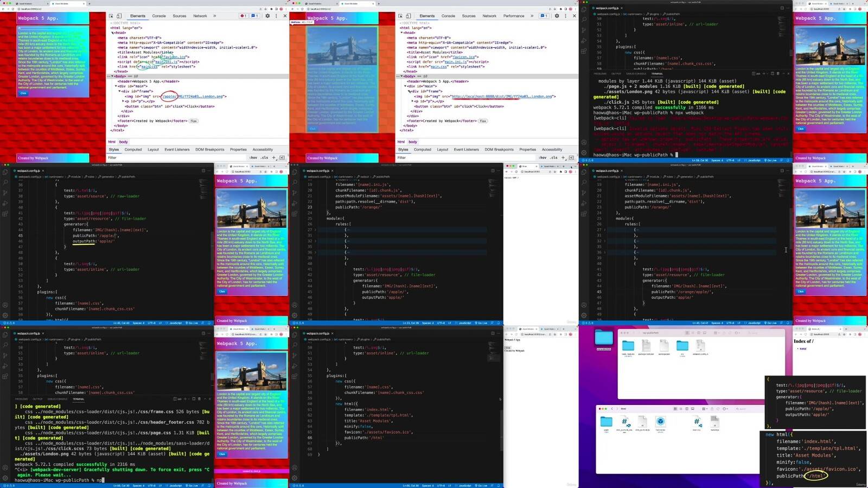Toggle device toolbar in DevTools with Performance tab
Screen dimensions: 868x488
coord(408,16)
